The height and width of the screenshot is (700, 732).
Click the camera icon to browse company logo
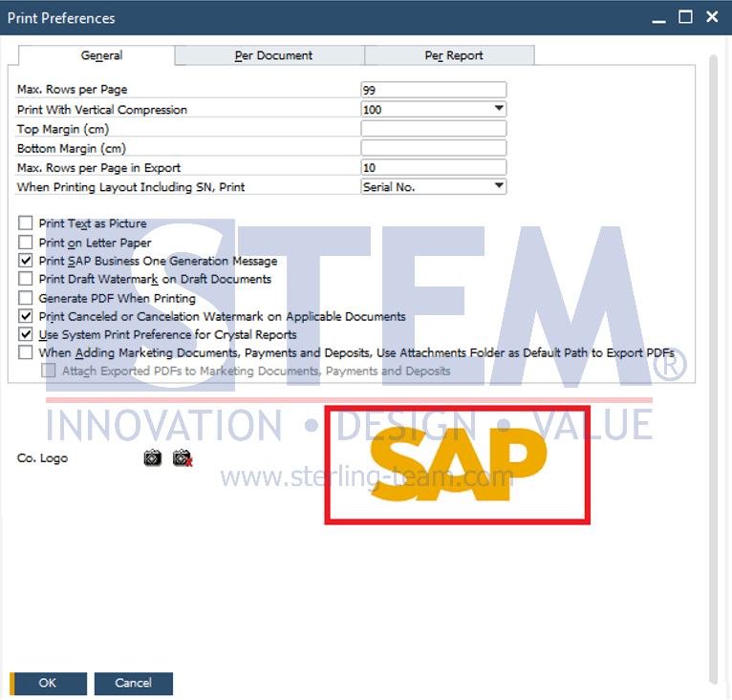153,457
